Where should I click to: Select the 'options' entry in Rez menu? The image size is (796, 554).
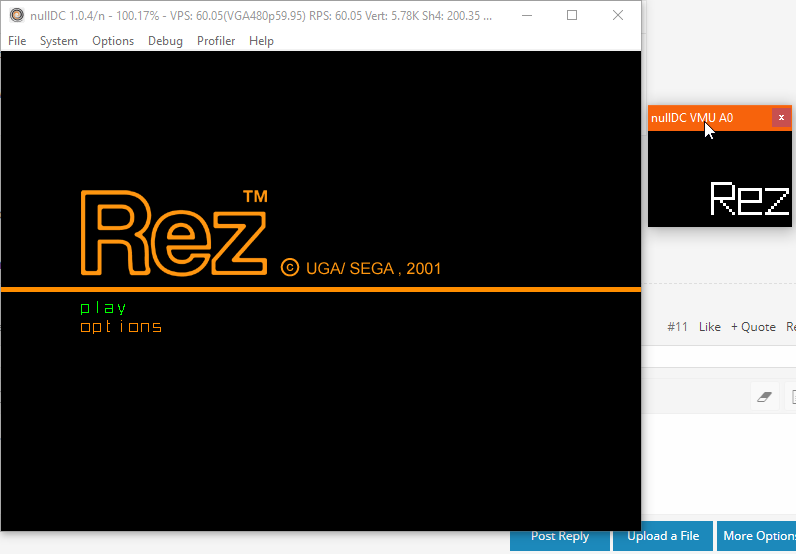click(121, 327)
